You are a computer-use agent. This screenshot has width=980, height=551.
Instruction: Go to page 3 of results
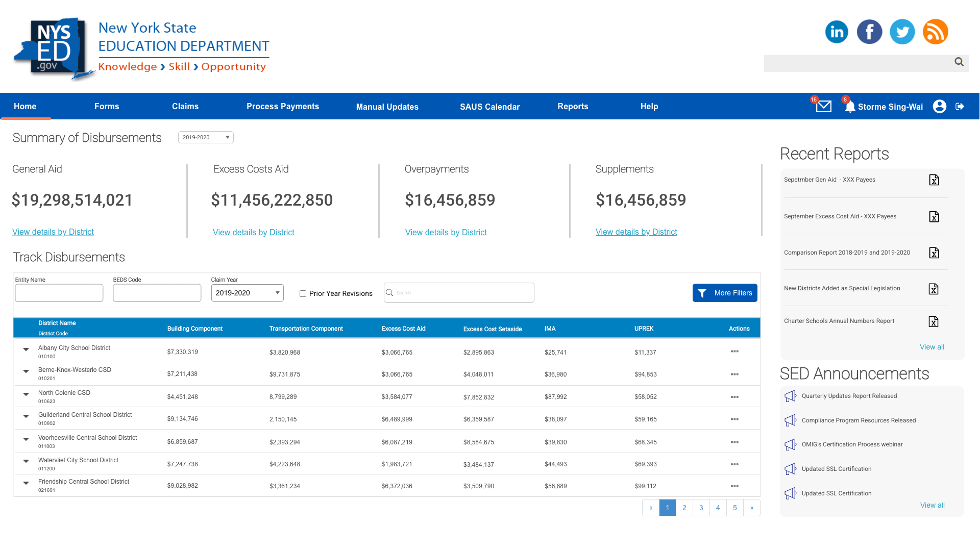click(x=701, y=508)
